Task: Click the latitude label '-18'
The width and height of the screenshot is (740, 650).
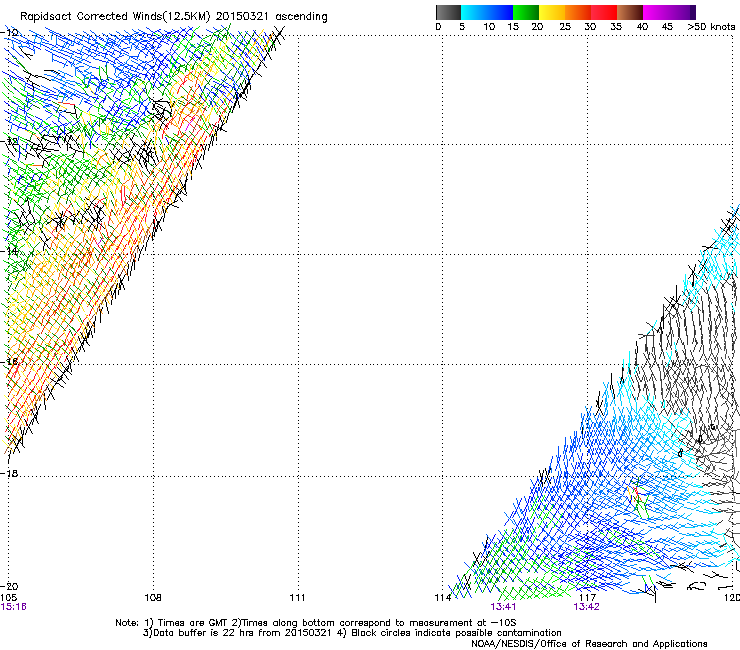Action: click(10, 473)
